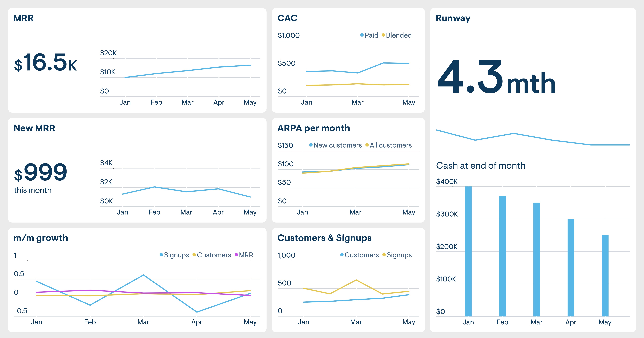Click the m/m growth card title
Viewport: 644px width, 338px height.
coord(41,238)
